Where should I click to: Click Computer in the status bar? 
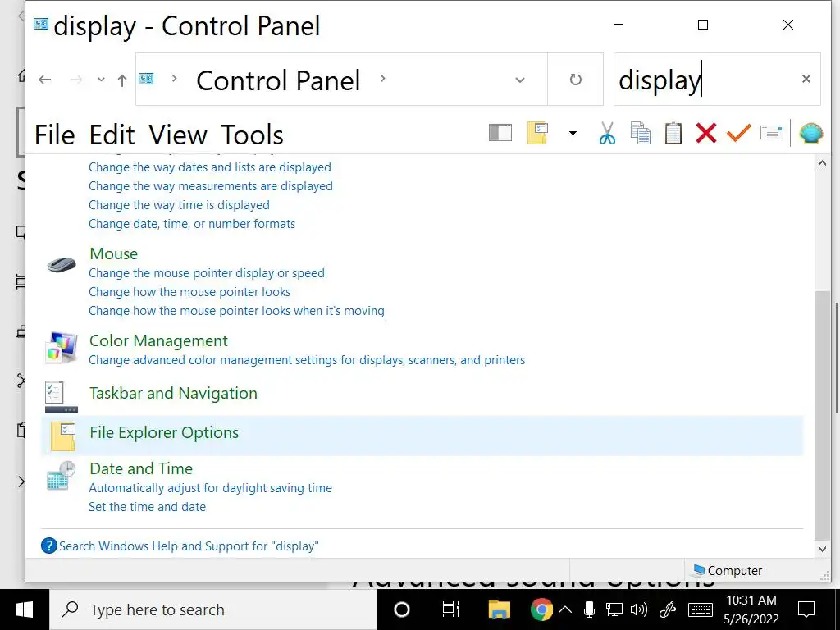pyautogui.click(x=728, y=571)
